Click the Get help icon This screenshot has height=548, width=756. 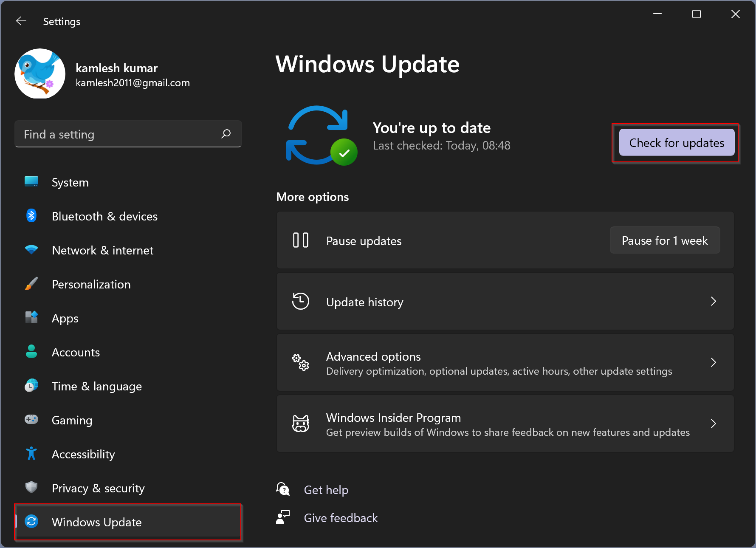[282, 489]
